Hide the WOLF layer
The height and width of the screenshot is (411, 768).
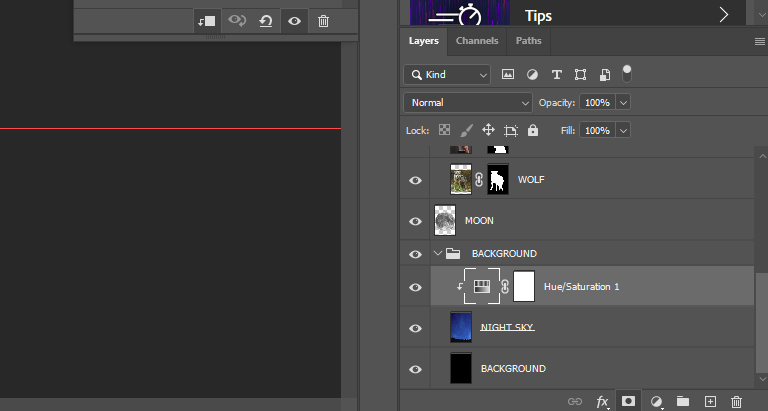(x=416, y=180)
